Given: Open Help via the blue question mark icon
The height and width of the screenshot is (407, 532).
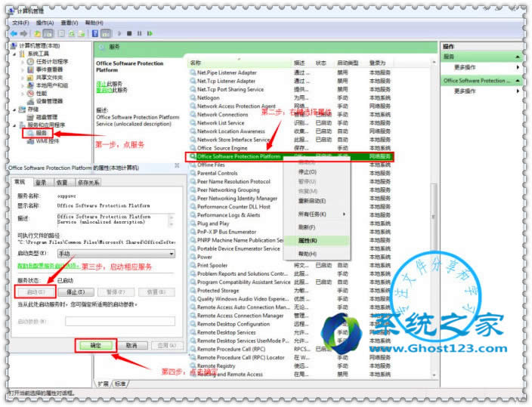Looking at the screenshot, I should (x=95, y=33).
